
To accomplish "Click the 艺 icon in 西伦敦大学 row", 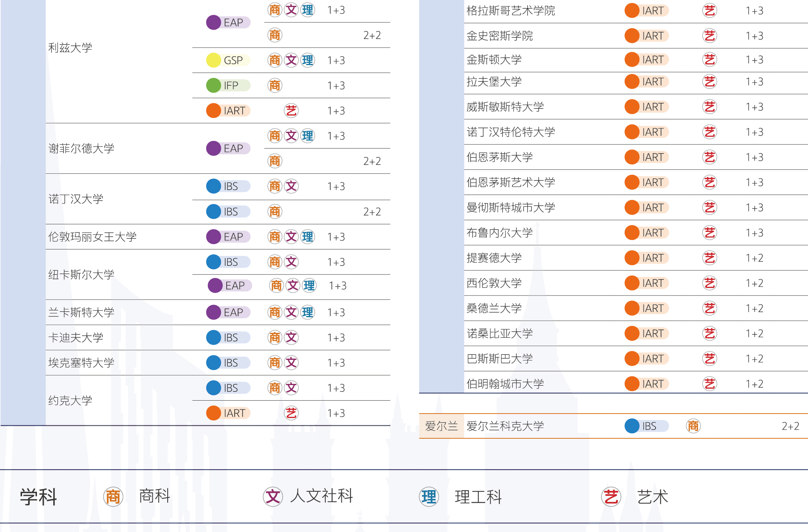I will 709,283.
